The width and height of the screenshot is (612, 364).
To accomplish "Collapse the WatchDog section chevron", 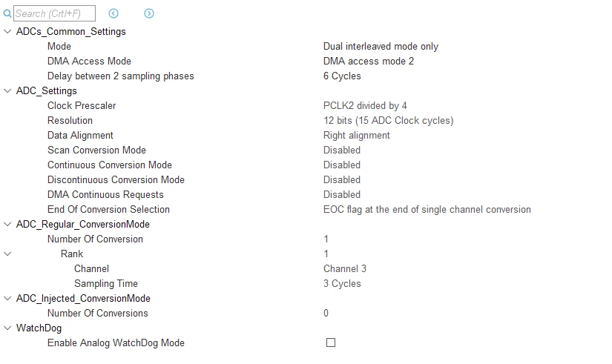I will 7,328.
